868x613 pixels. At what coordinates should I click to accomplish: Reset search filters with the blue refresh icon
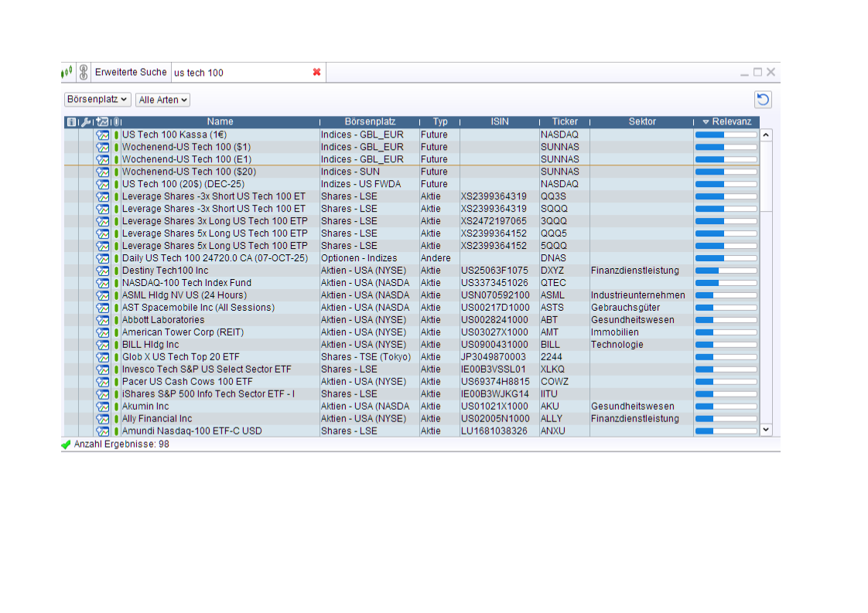[x=763, y=100]
